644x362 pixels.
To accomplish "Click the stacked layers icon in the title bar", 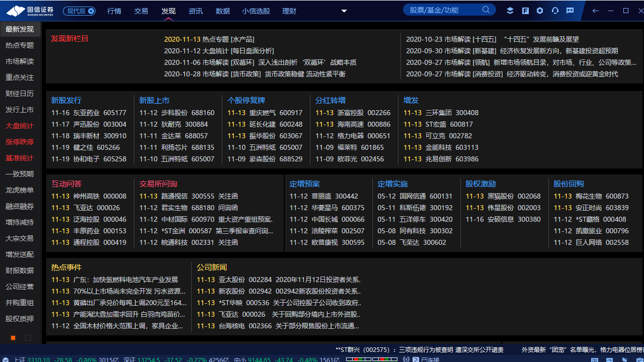I will 510,11.
